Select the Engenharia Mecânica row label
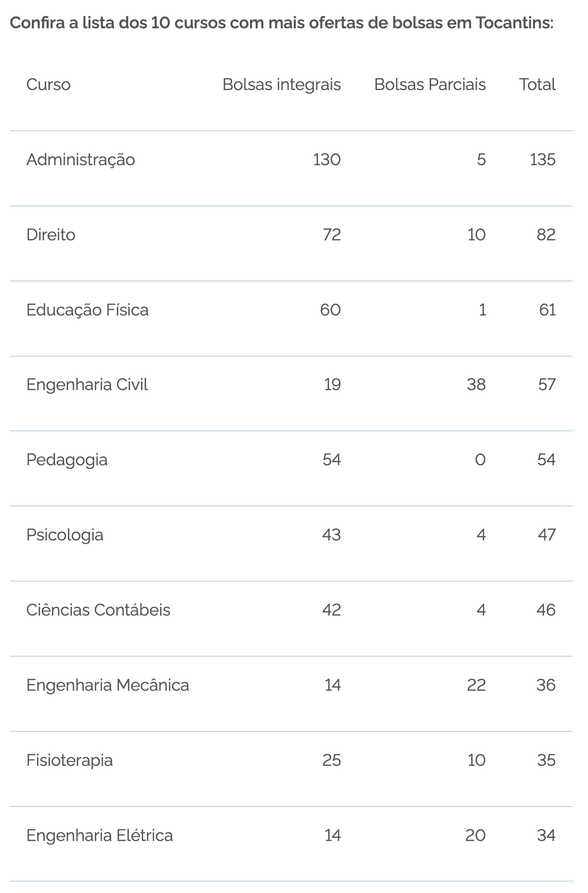 108,685
